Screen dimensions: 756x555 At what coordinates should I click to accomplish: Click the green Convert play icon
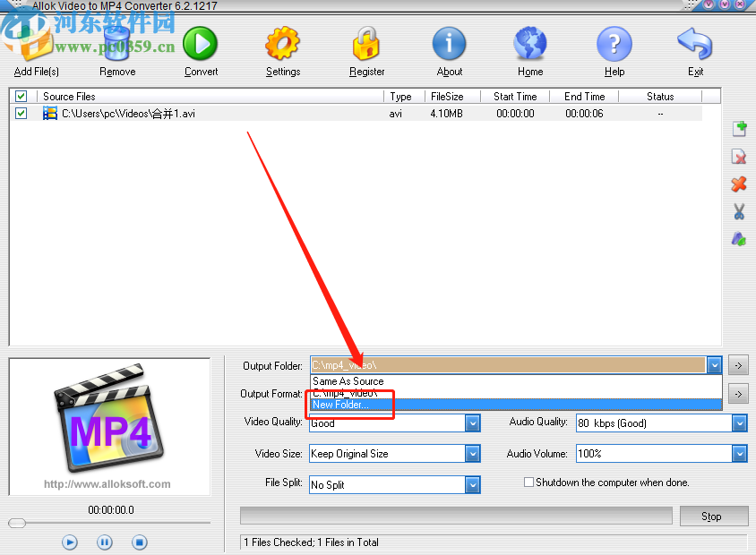click(200, 44)
